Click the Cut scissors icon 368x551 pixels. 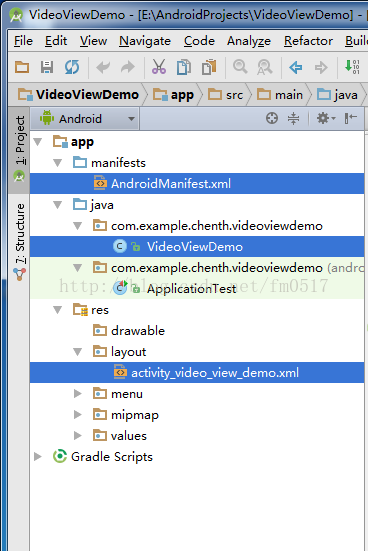(159, 67)
